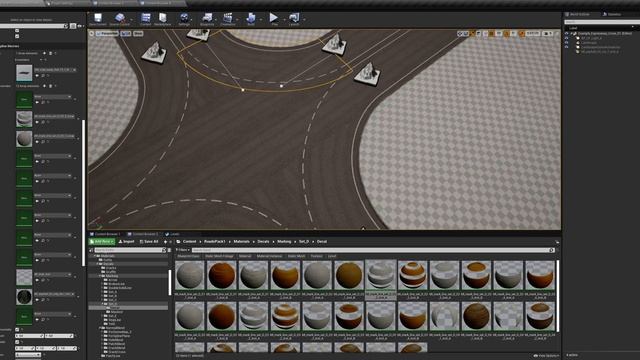The height and width of the screenshot is (360, 640).
Task: Open viewport options arrow beside Perspective
Action: (92, 33)
